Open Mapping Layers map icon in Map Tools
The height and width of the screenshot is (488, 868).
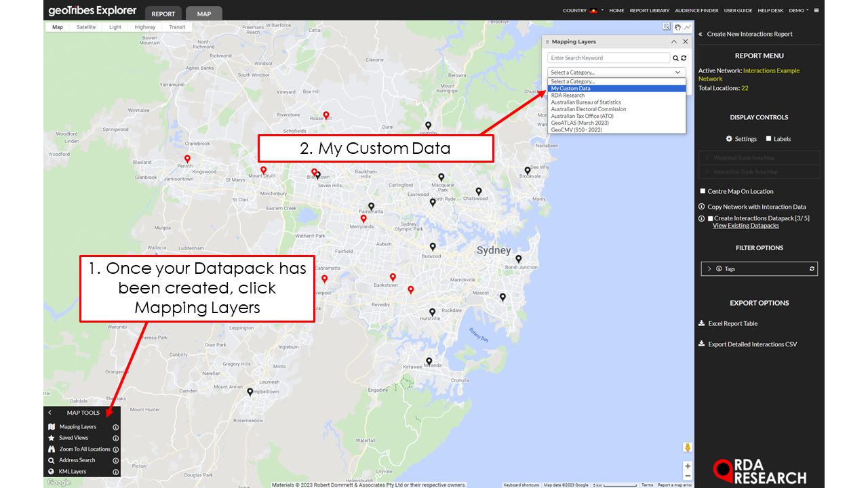click(x=52, y=427)
